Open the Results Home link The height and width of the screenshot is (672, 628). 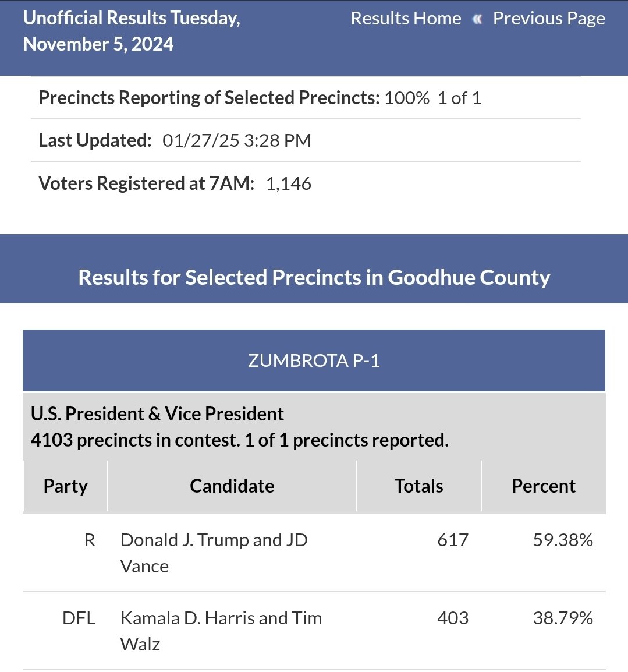point(406,19)
